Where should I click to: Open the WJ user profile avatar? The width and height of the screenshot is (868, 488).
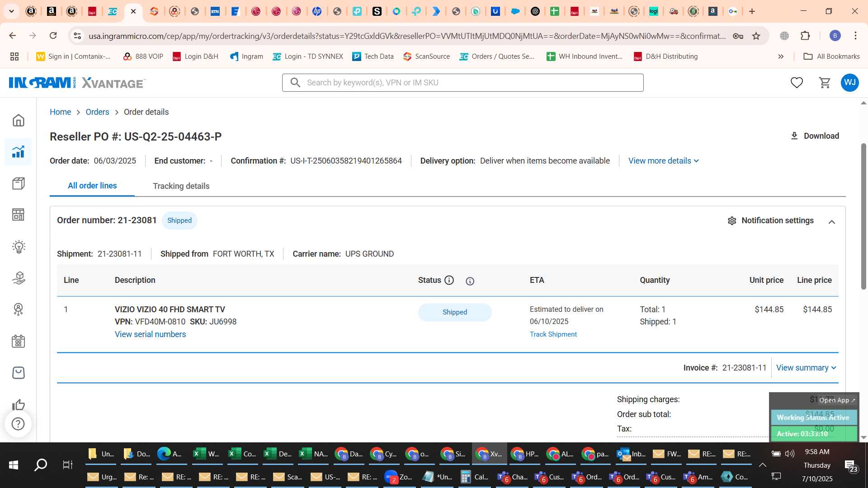(850, 83)
